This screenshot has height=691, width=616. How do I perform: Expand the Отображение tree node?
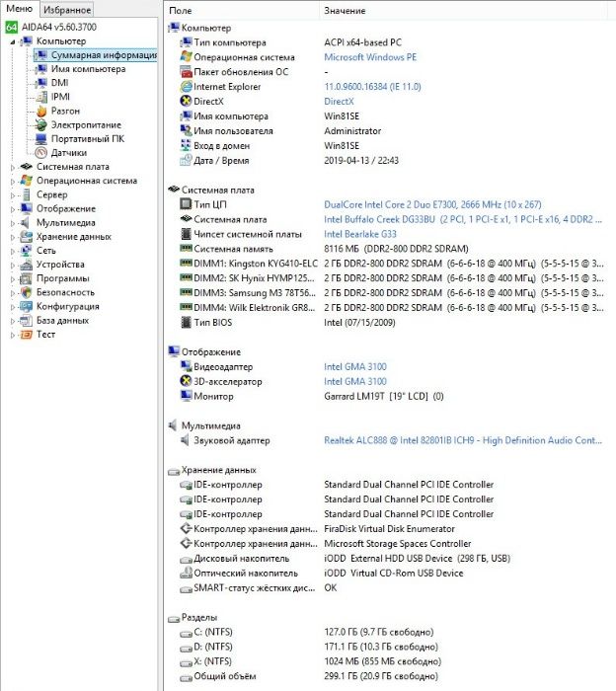pos(13,209)
